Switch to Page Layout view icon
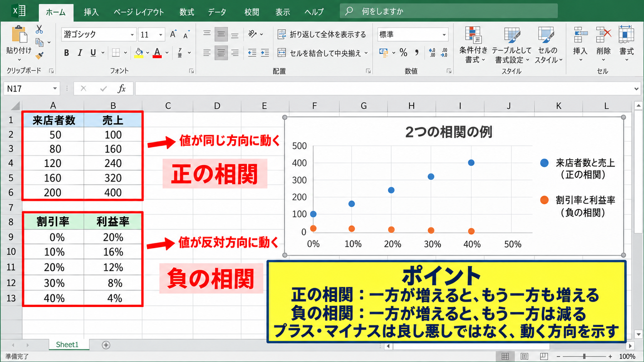Viewport: 644px width, 362px height. [524, 356]
